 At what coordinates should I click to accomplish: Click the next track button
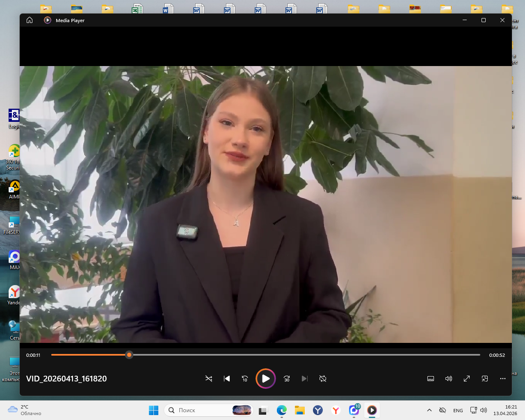[304, 379]
